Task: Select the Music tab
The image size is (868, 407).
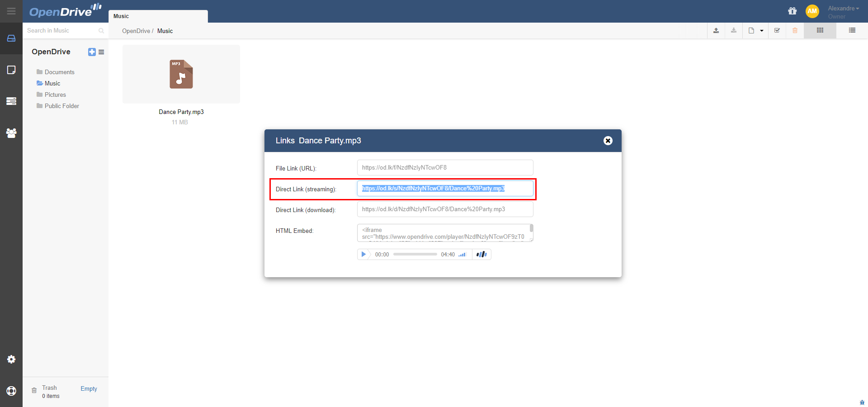Action: click(x=158, y=16)
